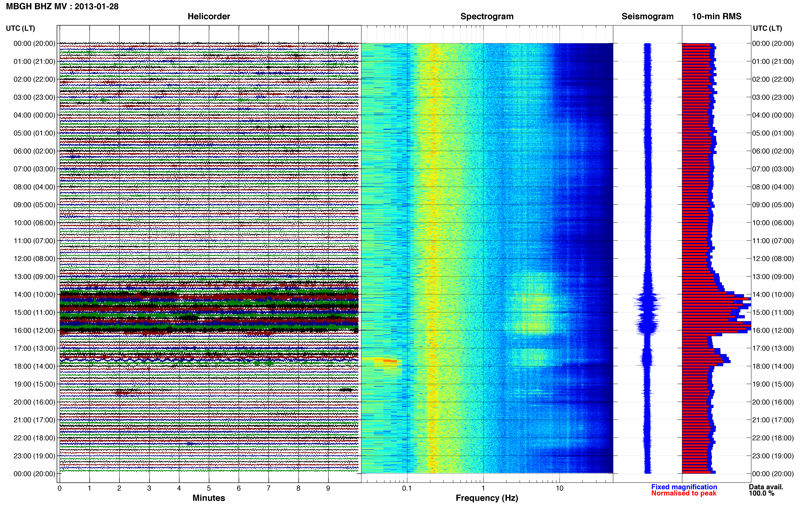Click the plot title 'MBGH BHZ MV : 2013-01-28'
812x508 pixels.
pyautogui.click(x=62, y=6)
